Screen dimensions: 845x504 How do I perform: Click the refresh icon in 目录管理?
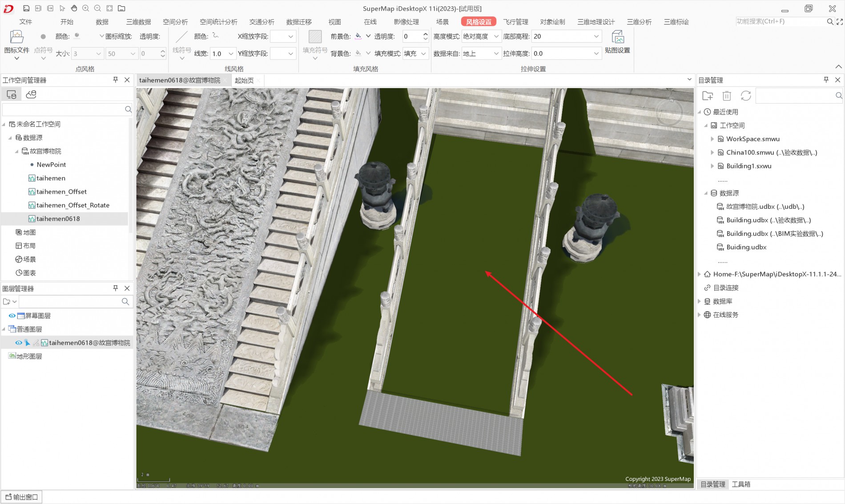pyautogui.click(x=746, y=96)
